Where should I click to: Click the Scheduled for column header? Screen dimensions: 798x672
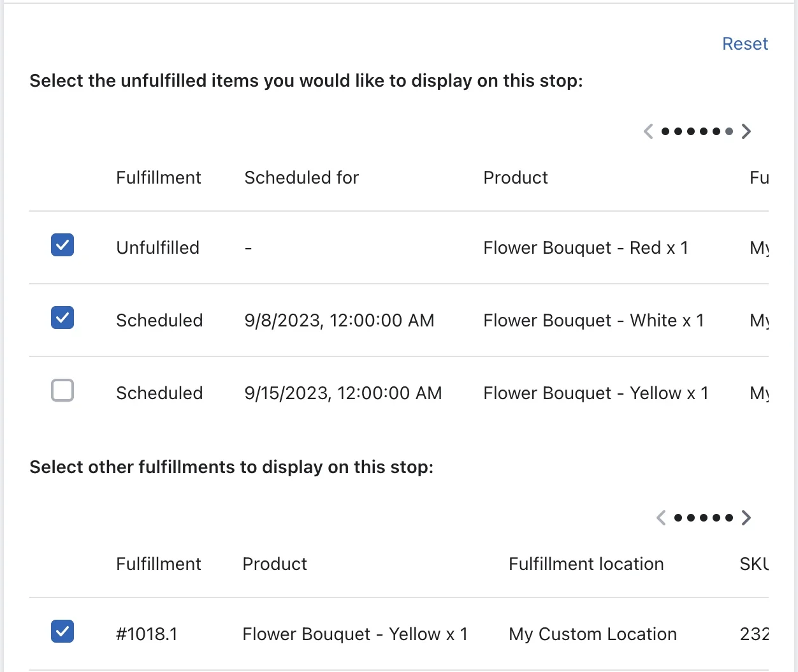coord(301,178)
